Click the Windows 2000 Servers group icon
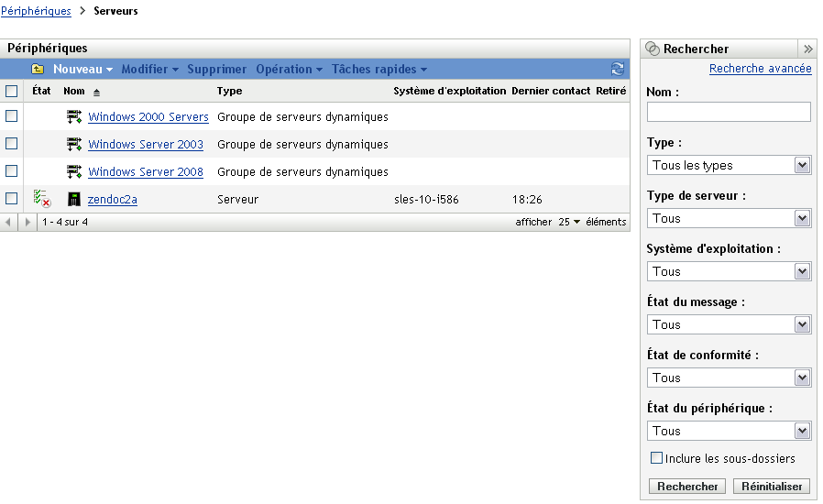Image resolution: width=823 pixels, height=504 pixels. [x=74, y=117]
